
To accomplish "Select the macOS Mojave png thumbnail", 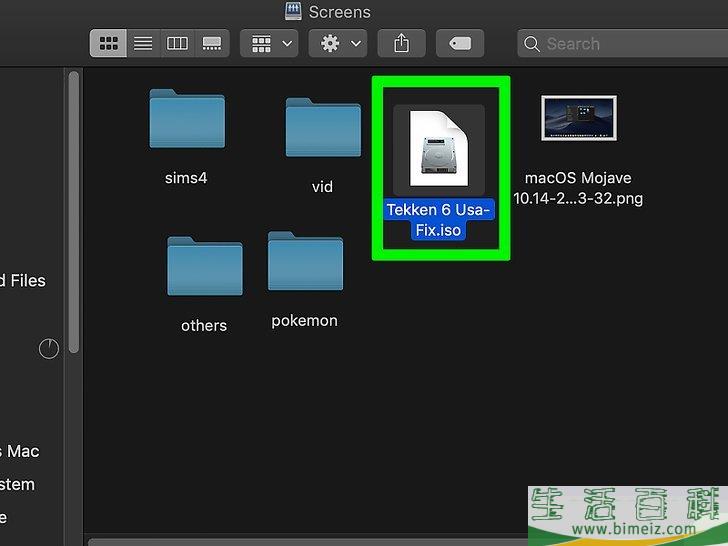I will click(579, 118).
